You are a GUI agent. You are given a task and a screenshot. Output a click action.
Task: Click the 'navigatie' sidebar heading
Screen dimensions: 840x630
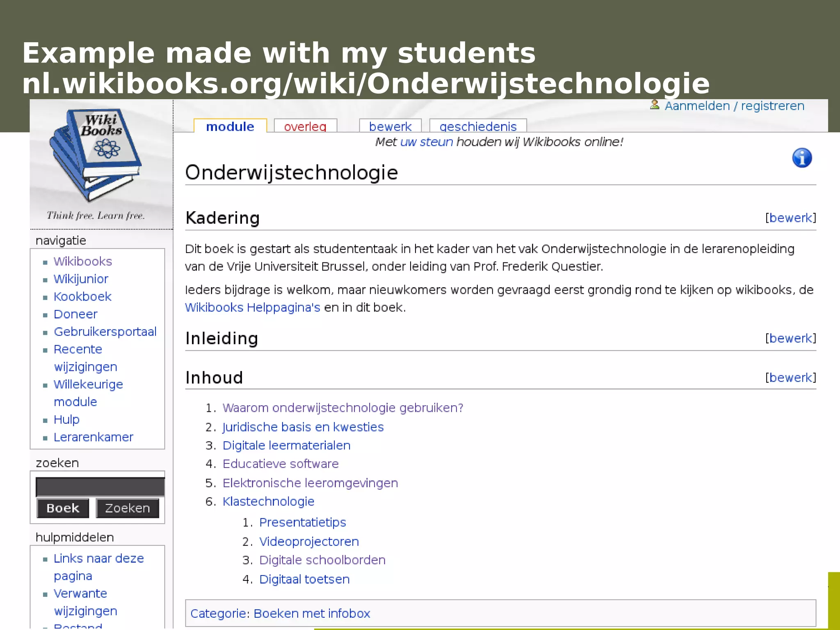[x=61, y=240]
